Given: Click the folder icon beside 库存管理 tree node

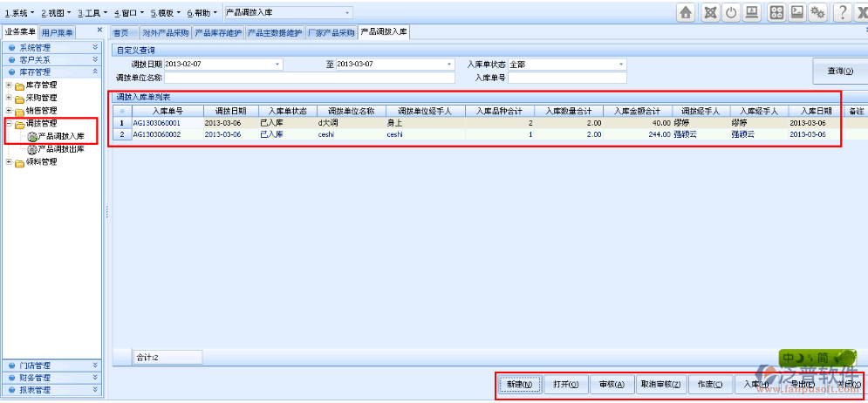Looking at the screenshot, I should tap(19, 85).
